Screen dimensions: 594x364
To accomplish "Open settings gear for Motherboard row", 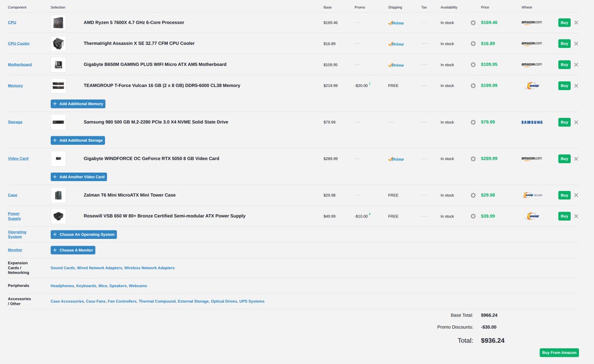I will [473, 65].
